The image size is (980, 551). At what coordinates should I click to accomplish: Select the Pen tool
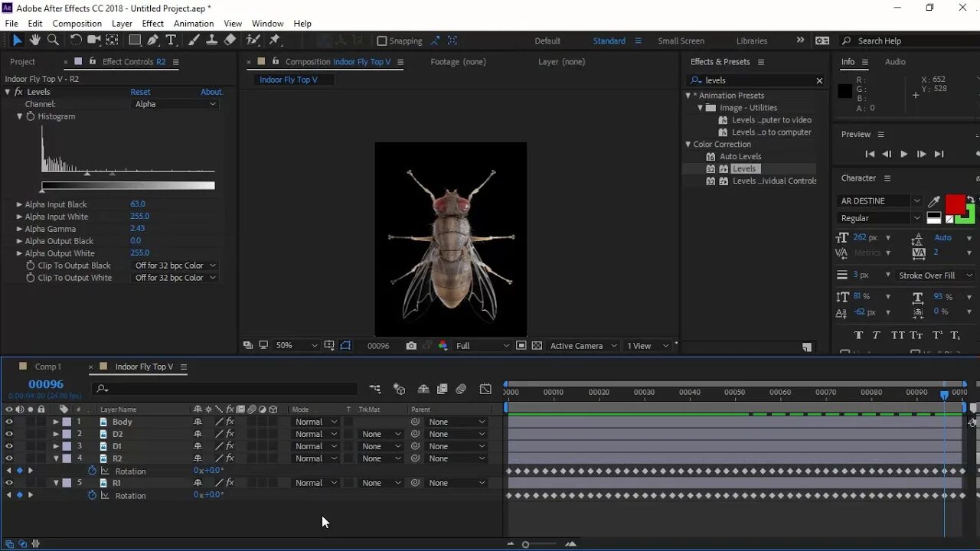pyautogui.click(x=153, y=41)
